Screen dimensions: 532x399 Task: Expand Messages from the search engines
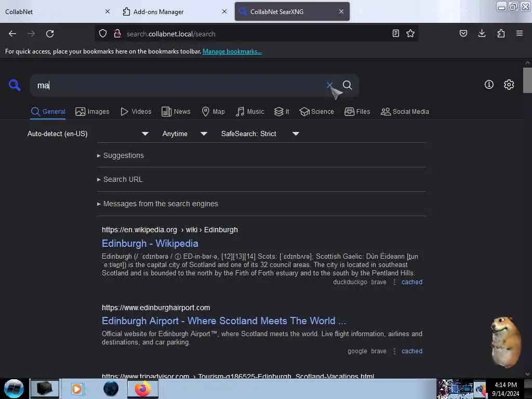157,204
